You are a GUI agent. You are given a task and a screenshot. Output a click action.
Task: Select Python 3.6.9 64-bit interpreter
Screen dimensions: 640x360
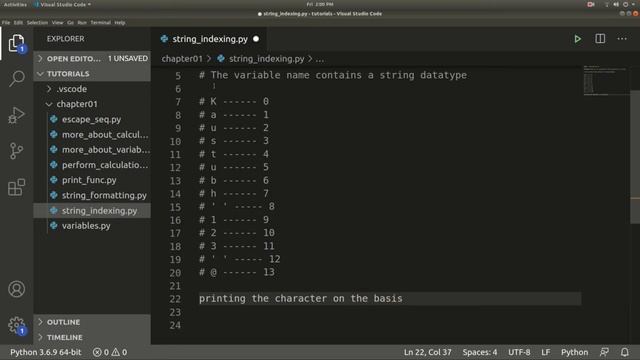tap(45, 352)
